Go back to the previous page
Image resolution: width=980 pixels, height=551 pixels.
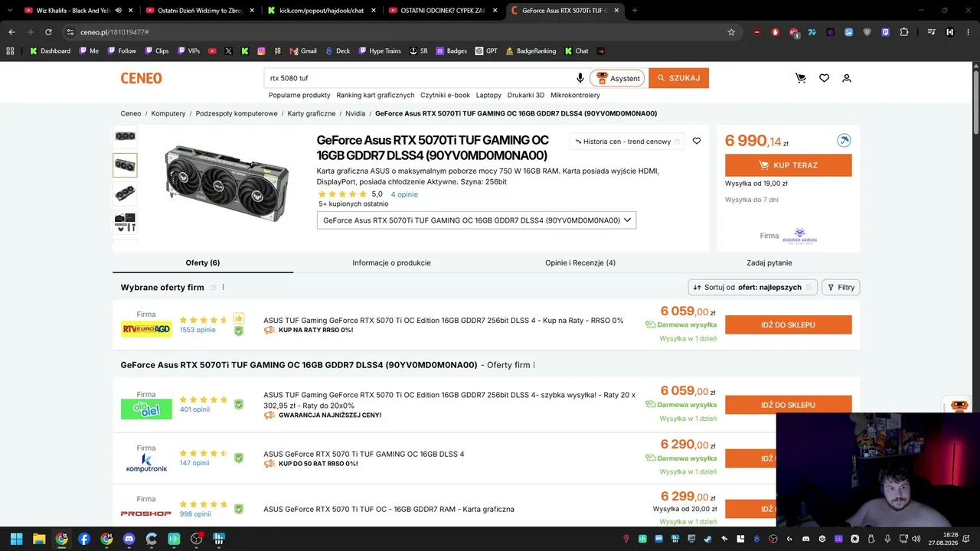point(11,32)
